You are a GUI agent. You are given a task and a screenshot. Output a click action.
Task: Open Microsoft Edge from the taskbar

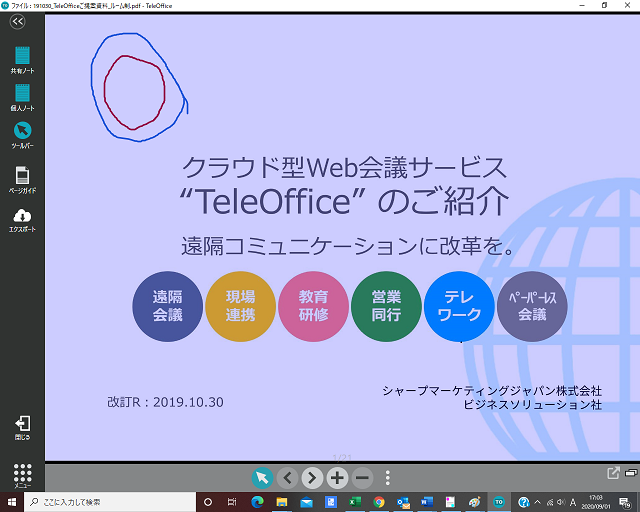[x=257, y=502]
